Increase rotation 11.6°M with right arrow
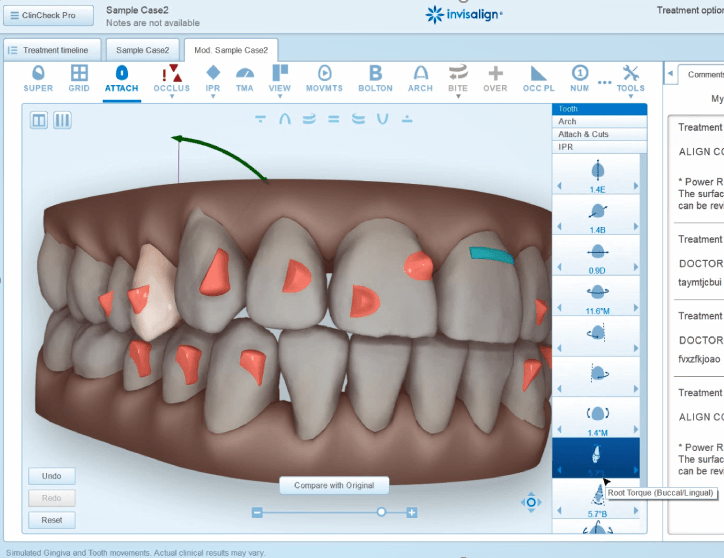 point(636,308)
